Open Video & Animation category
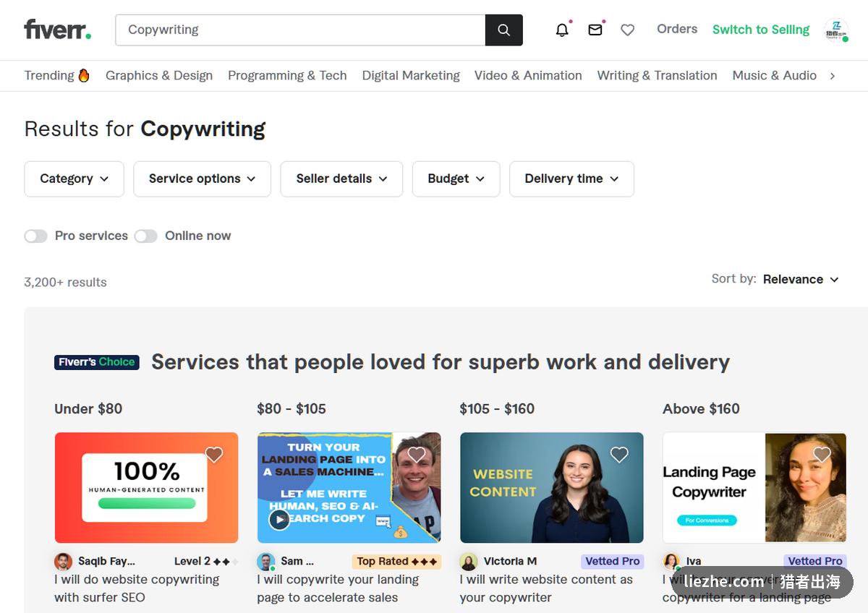Image resolution: width=868 pixels, height=613 pixels. pyautogui.click(x=528, y=75)
